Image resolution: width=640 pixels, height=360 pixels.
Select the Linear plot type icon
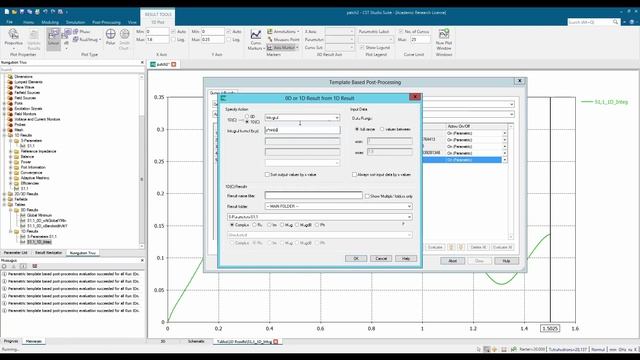[x=53, y=35]
